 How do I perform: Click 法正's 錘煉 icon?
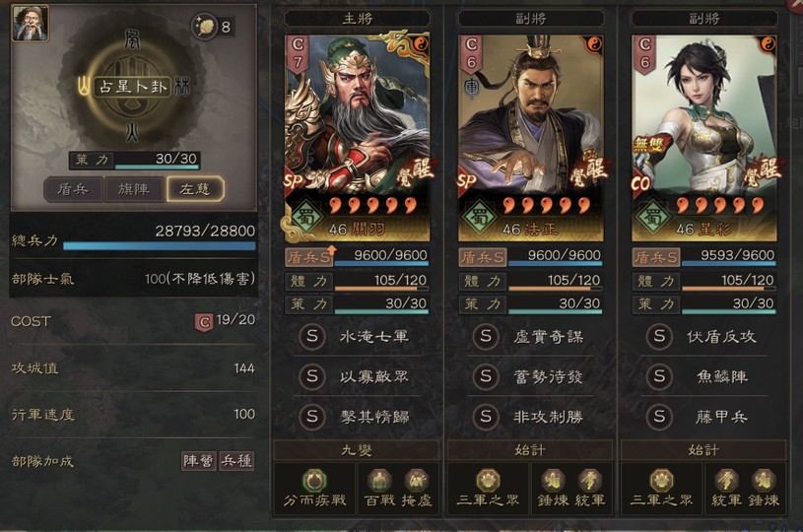click(553, 481)
